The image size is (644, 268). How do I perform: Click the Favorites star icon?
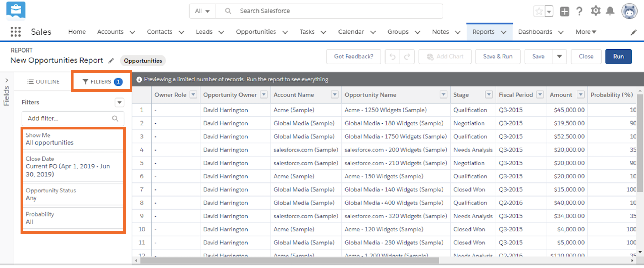539,11
